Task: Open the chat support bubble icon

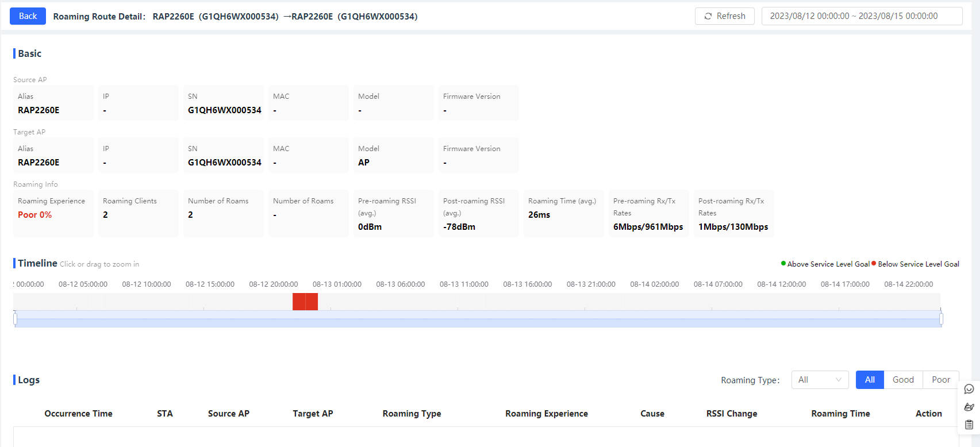Action: point(969,389)
